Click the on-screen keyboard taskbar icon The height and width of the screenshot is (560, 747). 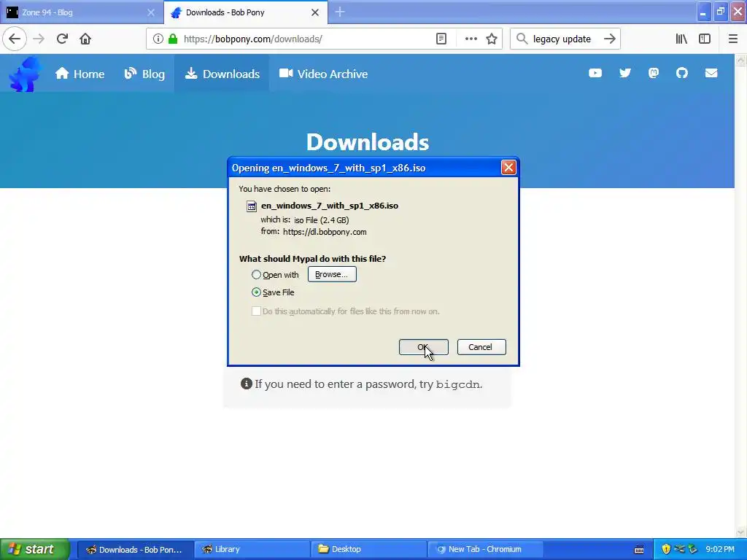pos(639,550)
